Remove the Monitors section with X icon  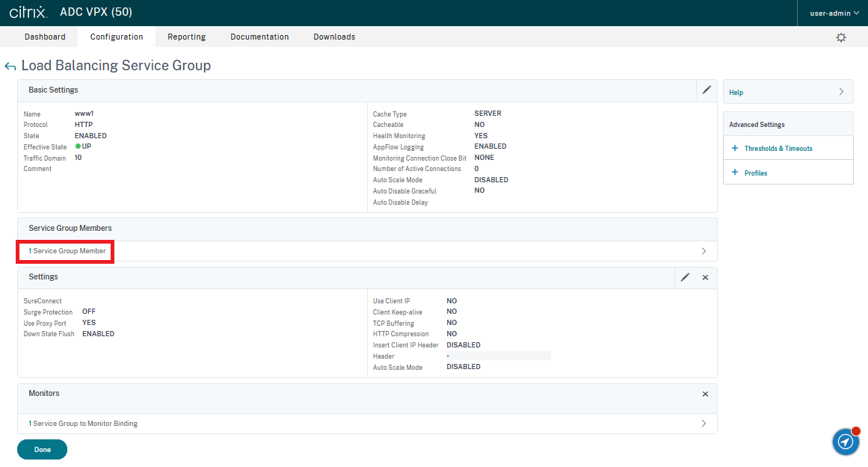[705, 394]
